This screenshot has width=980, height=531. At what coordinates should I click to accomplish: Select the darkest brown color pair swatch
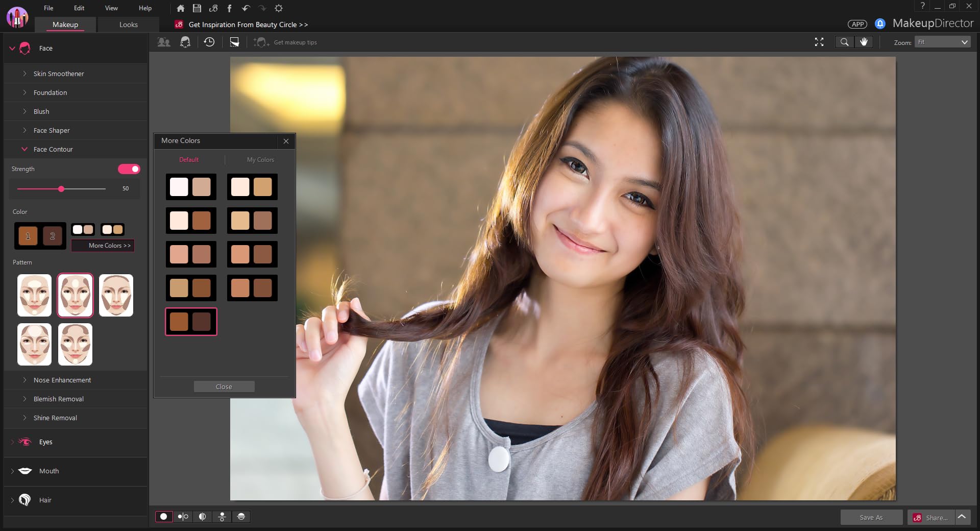click(x=191, y=322)
